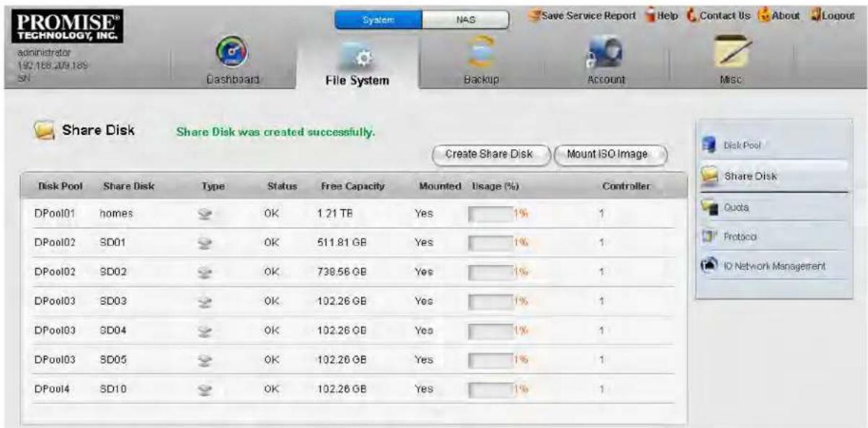
Task: Click the IO Network Management icon
Action: click(x=708, y=266)
